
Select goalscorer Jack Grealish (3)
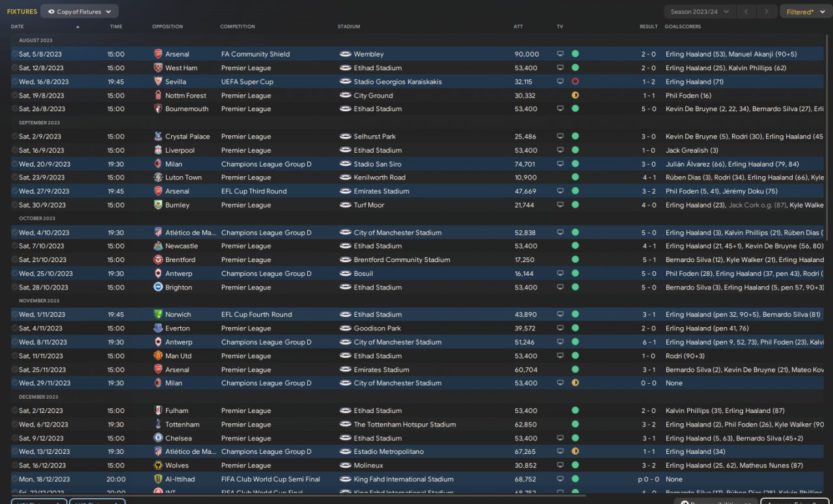692,150
